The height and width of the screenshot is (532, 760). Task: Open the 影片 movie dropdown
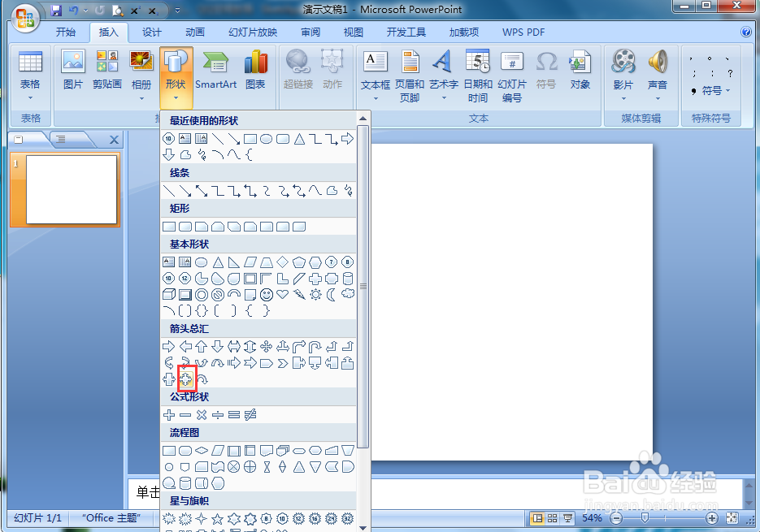click(x=623, y=76)
